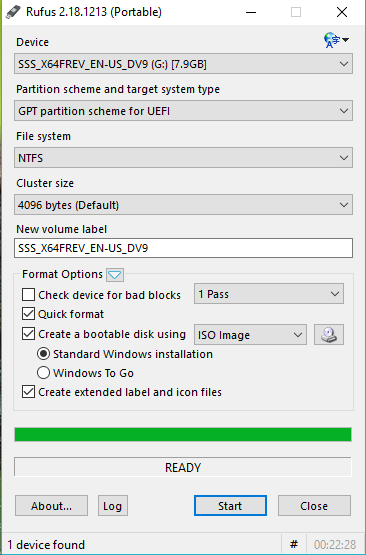
Task: Open the Cluster size dropdown
Action: (x=183, y=205)
